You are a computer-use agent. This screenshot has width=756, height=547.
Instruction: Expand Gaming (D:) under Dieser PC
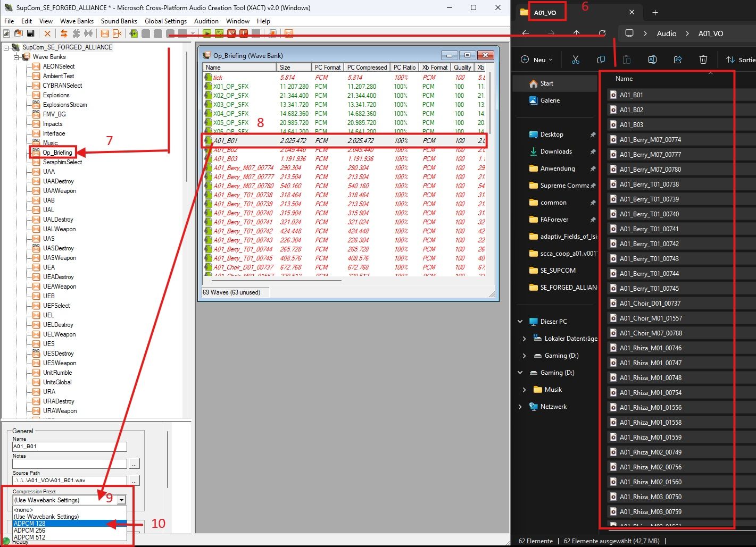click(524, 356)
